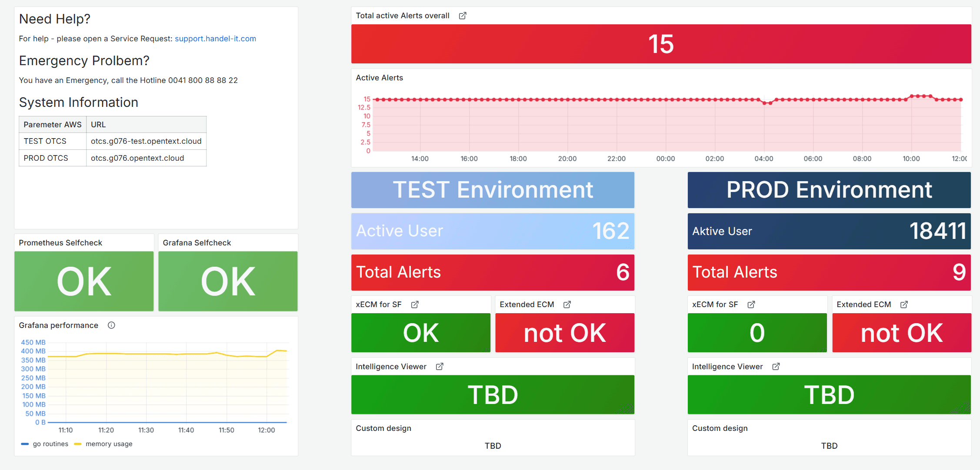Click the TEST OTCS table cell

(x=53, y=141)
